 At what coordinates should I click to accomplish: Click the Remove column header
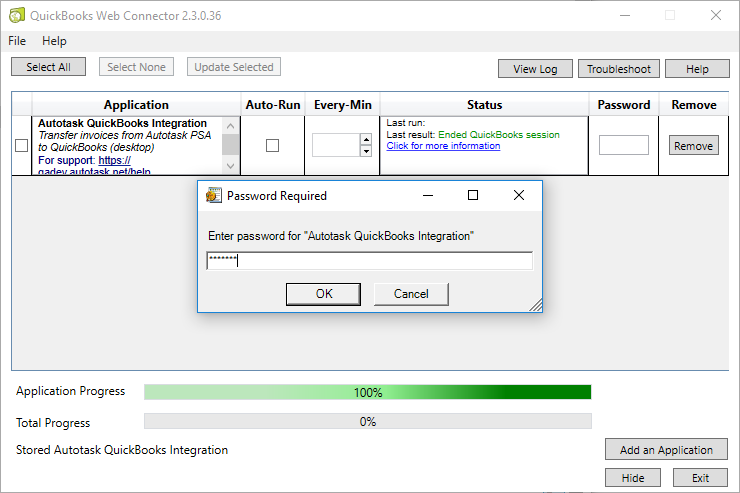click(x=694, y=105)
